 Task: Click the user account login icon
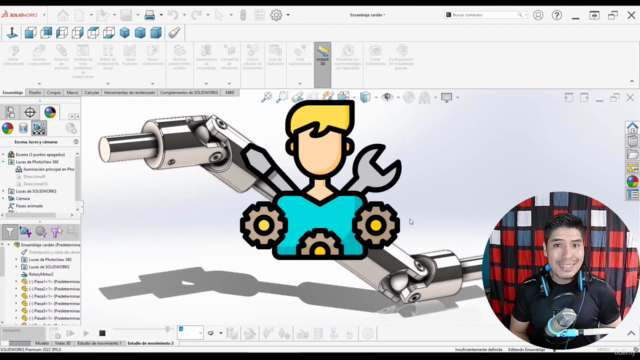pos(538,15)
